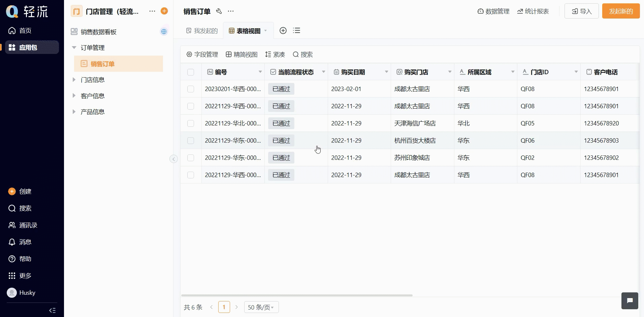Open 应用包 in left navigation

pyautogui.click(x=32, y=48)
